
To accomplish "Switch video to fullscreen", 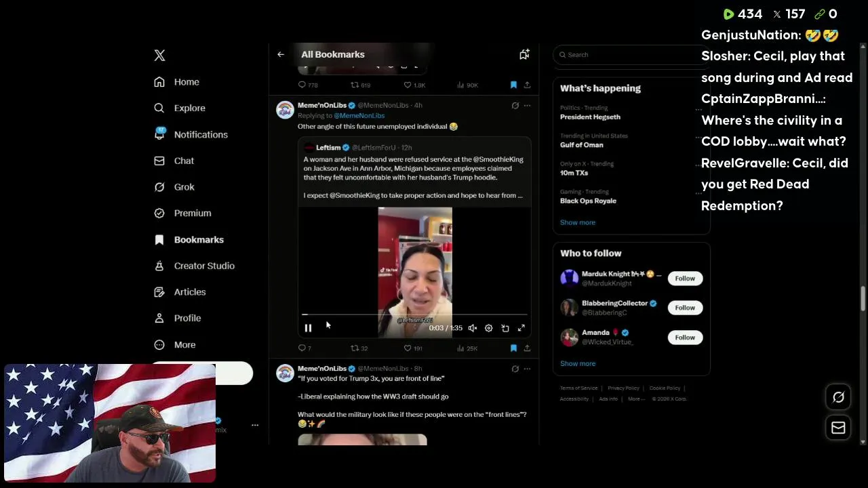I will coord(521,328).
